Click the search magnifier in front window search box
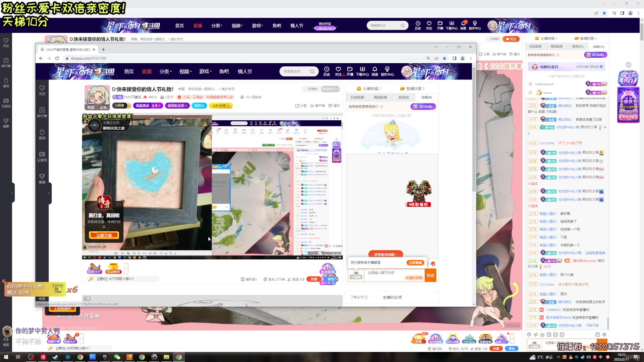The height and width of the screenshot is (362, 644). (x=312, y=71)
